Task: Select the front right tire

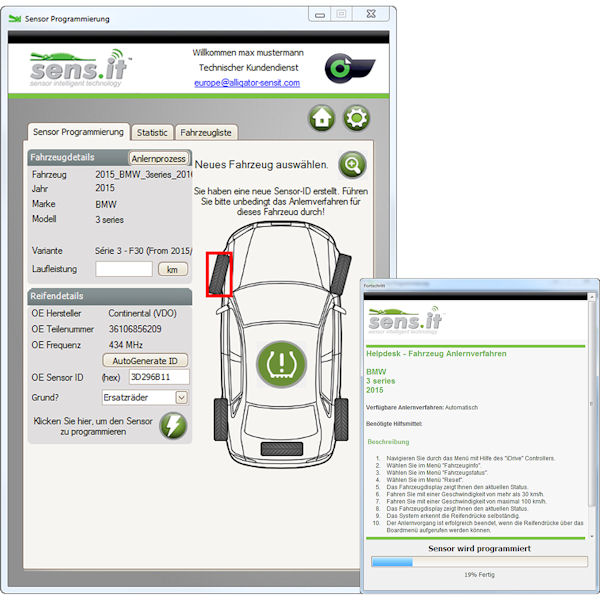Action: point(341,274)
